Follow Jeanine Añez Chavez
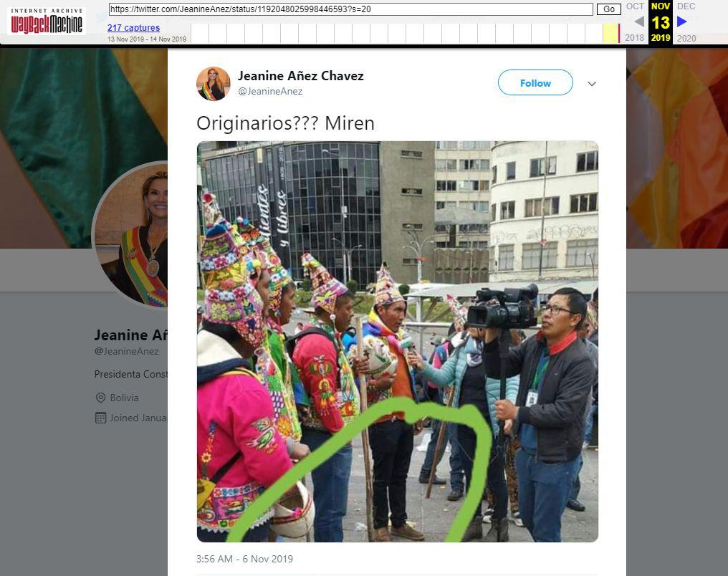728x576 pixels. [535, 82]
